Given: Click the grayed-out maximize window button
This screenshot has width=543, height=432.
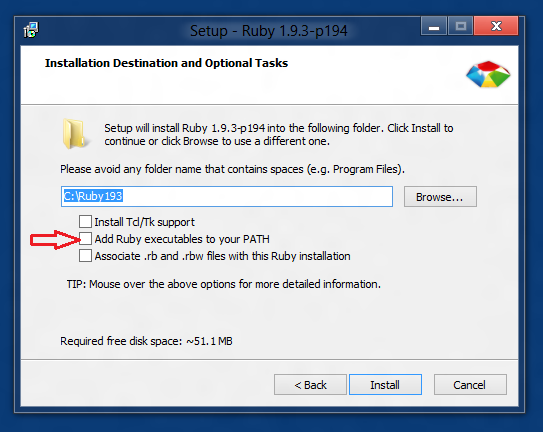Looking at the screenshot, I should click(460, 26).
